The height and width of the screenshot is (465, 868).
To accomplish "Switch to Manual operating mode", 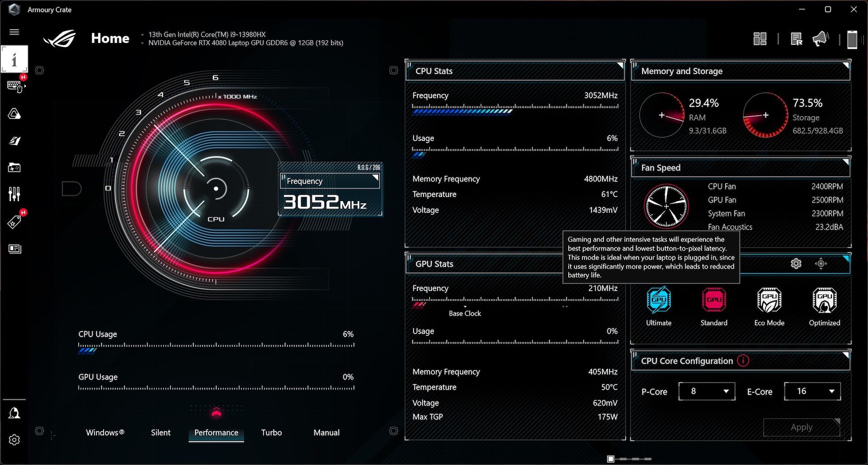I will 326,432.
